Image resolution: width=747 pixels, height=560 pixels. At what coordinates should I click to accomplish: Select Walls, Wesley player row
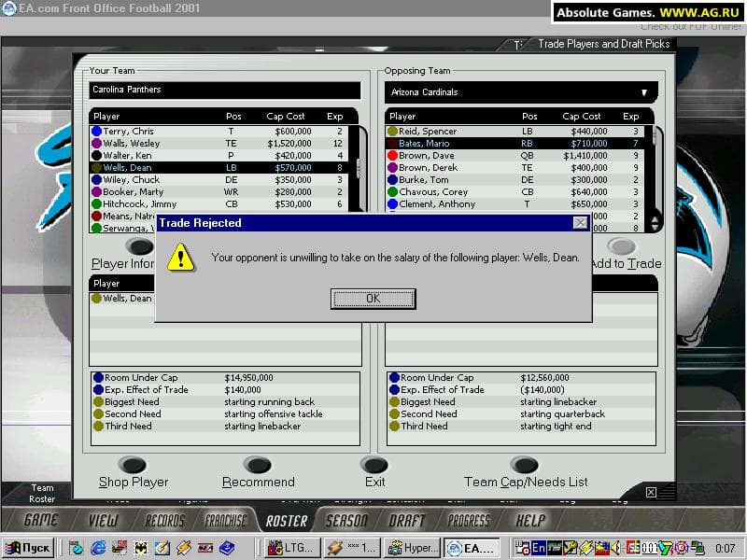click(218, 144)
